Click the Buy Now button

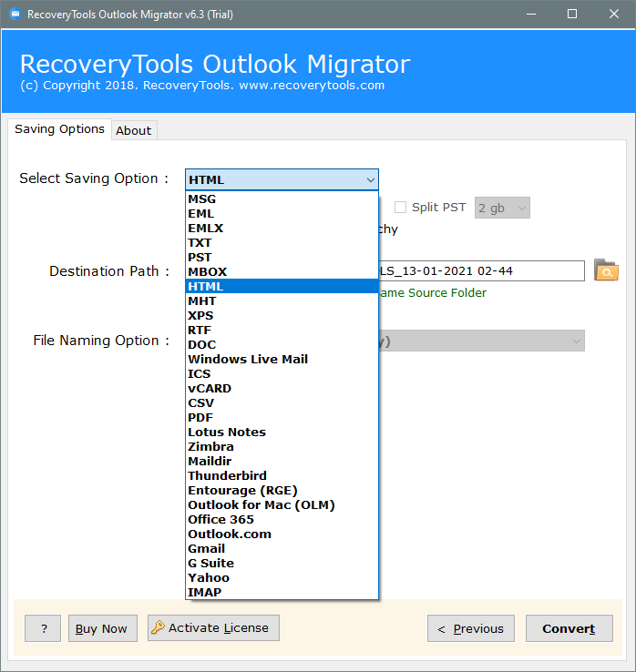(x=103, y=628)
